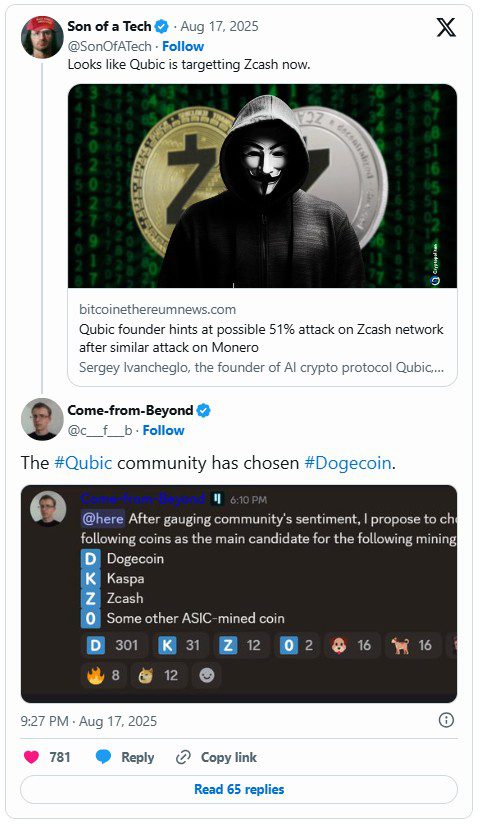Follow the @SonOfATech account
Viewport: 480px width, 825px height.
tap(183, 46)
